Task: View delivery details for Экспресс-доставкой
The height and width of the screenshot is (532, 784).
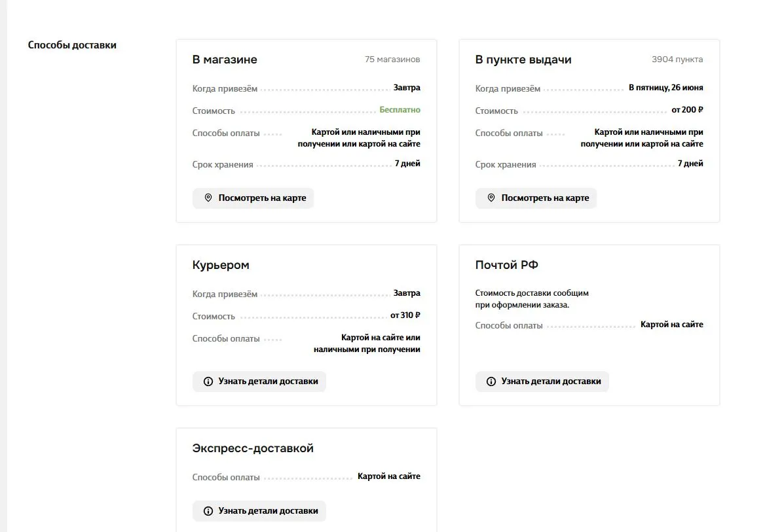Action: (259, 511)
